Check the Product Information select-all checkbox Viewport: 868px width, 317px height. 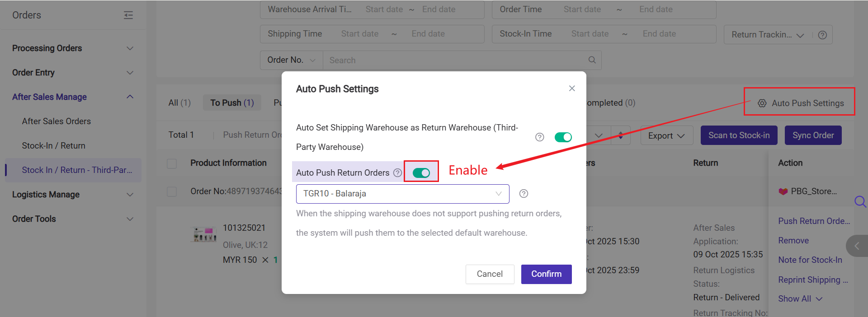(x=172, y=163)
